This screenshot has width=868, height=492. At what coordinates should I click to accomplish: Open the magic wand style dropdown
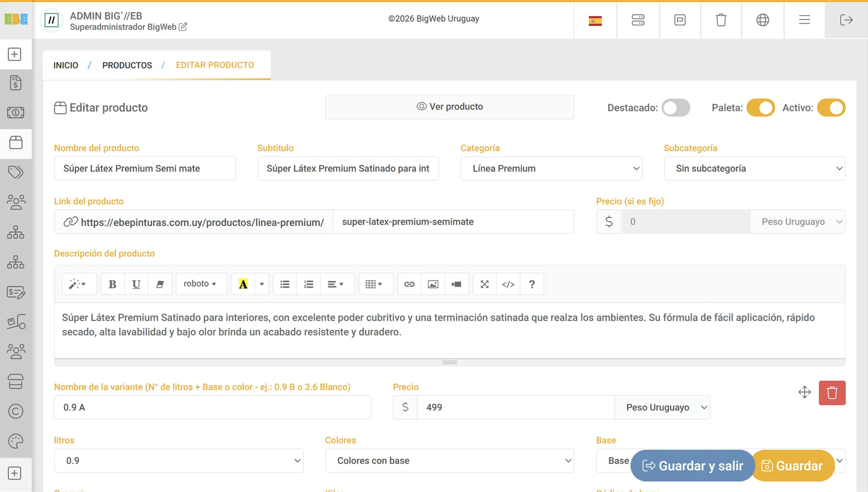click(x=79, y=284)
